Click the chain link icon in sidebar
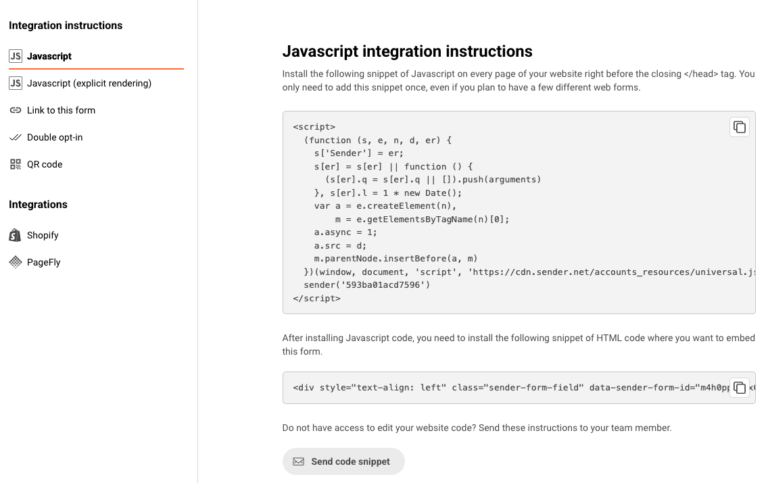 pyautogui.click(x=15, y=110)
